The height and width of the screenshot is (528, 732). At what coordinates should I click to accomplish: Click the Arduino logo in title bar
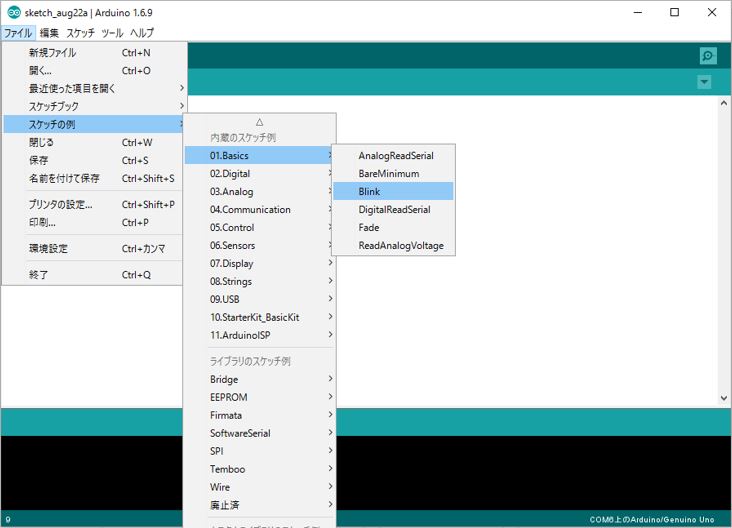[x=14, y=13]
